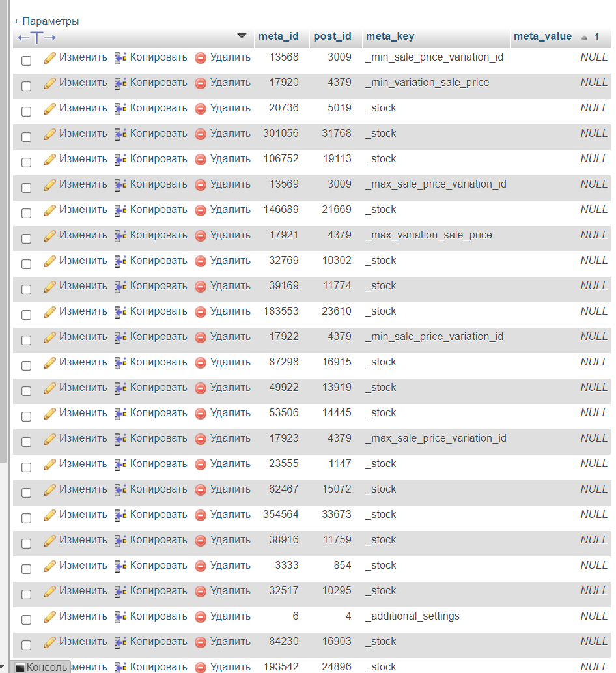Image resolution: width=616 pixels, height=673 pixels.
Task: Click the pencil icon in row meta_id 32517
Action: coord(49,592)
